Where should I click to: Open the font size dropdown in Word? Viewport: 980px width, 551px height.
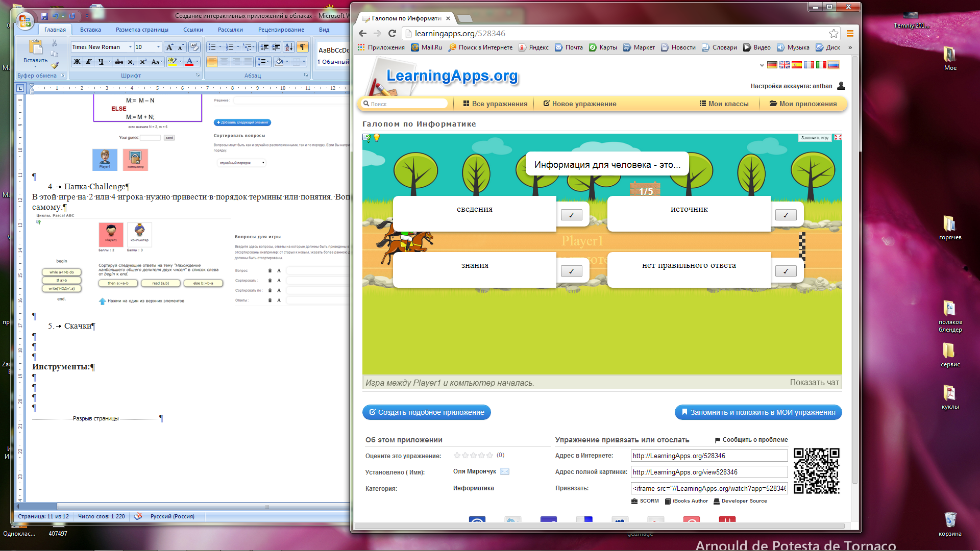pos(158,47)
